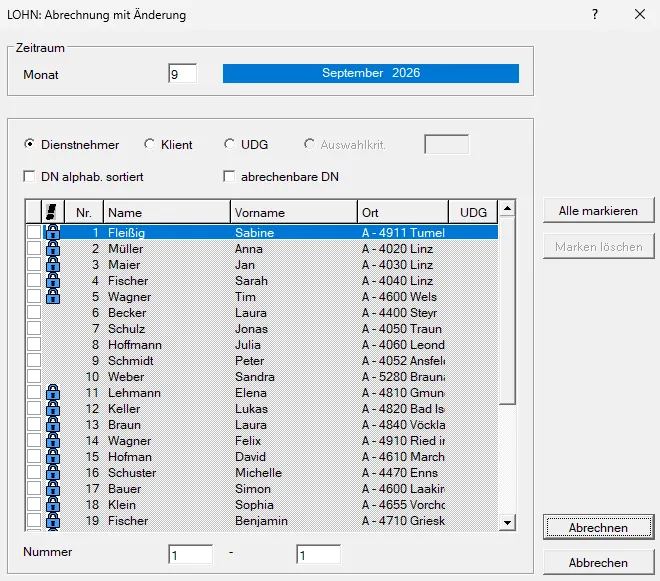
Task: Click first name 'Sarah' in list
Action: tap(251, 280)
